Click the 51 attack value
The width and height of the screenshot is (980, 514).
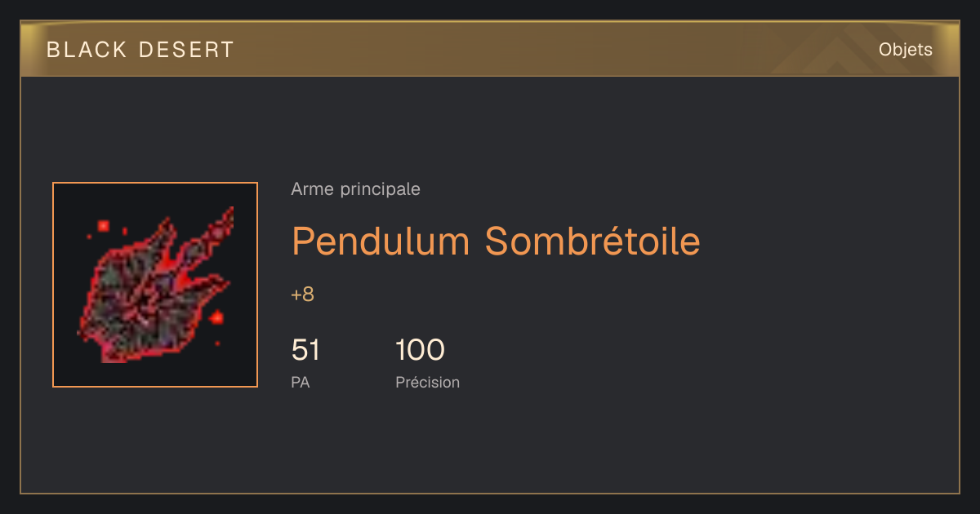pos(305,350)
